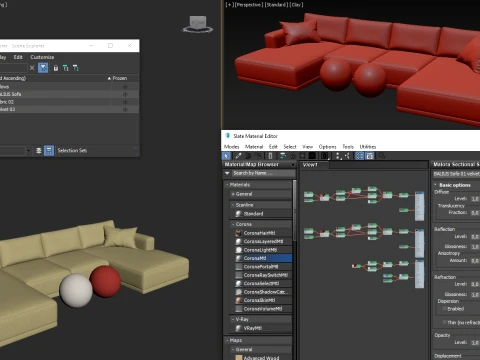Image resolution: width=480 pixels, height=360 pixels.
Task: Collapse the Scanline subgroup
Action: click(233, 205)
